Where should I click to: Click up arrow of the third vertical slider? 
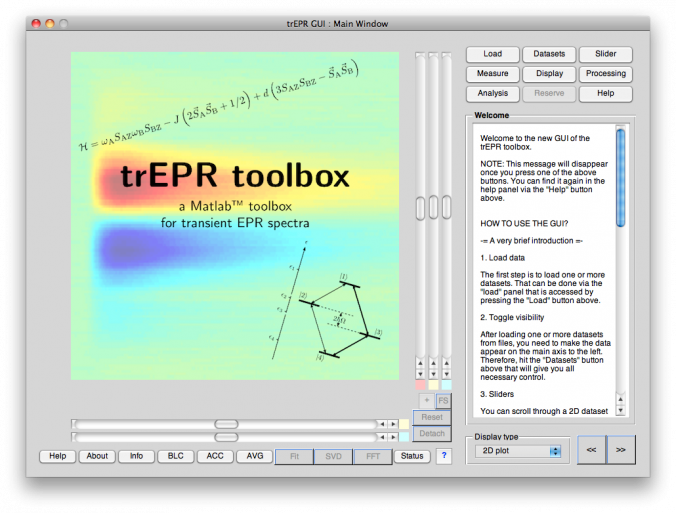coord(447,363)
